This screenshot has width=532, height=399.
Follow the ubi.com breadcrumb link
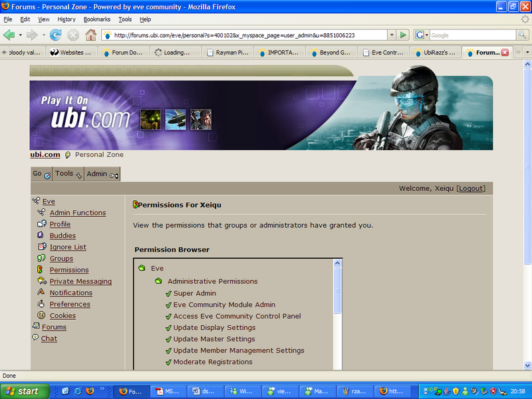pos(45,154)
